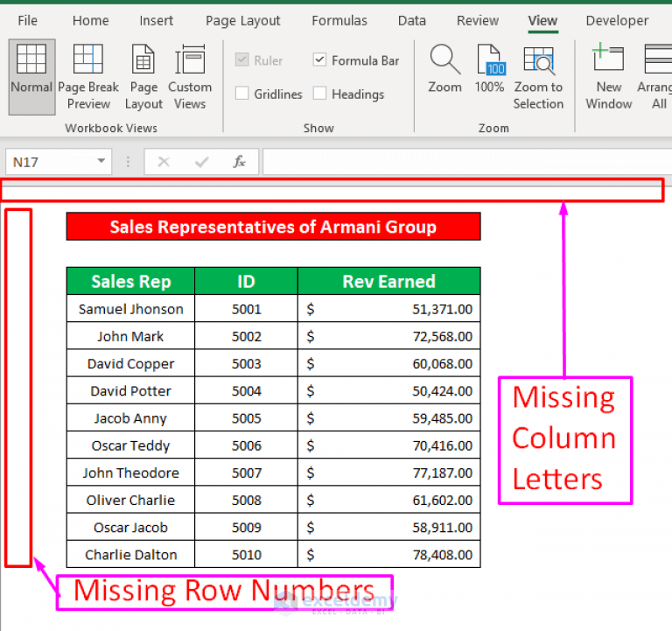
Task: Open the Developer tab
Action: point(617,21)
